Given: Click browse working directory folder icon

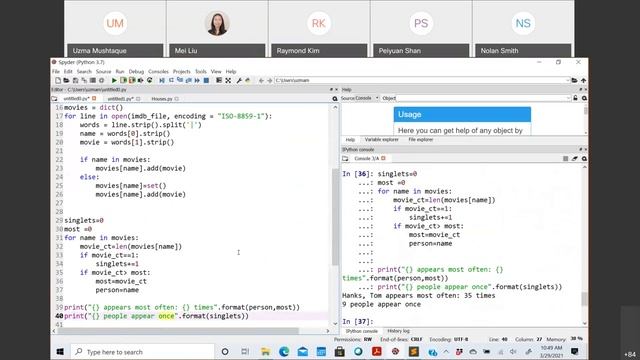Looking at the screenshot, I should point(574,80).
